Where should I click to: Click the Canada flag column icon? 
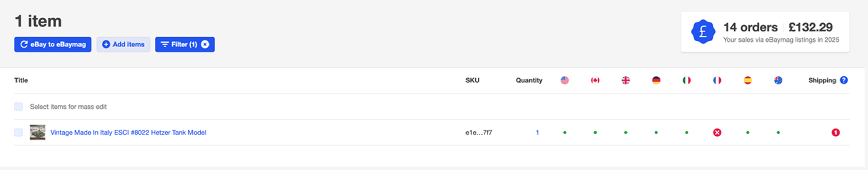(595, 80)
